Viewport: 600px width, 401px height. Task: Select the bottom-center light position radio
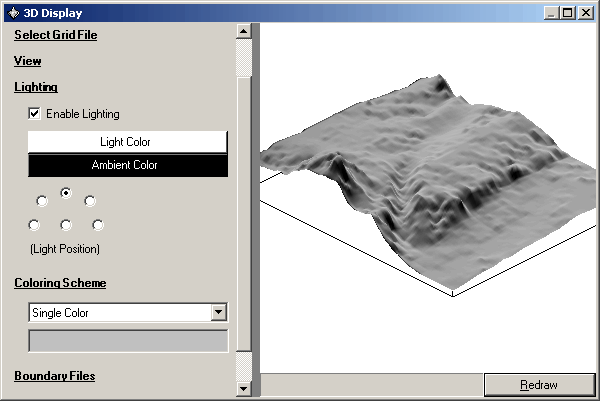(x=66, y=225)
